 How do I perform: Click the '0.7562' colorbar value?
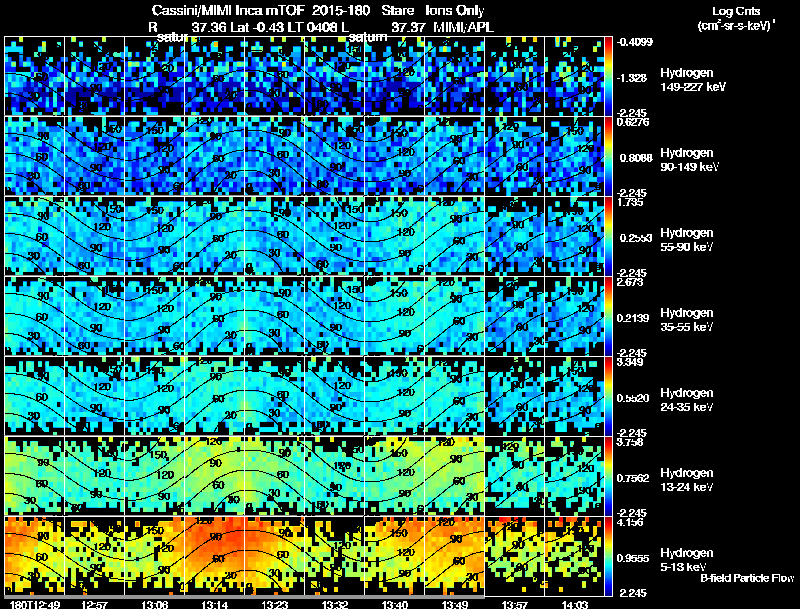[x=633, y=478]
